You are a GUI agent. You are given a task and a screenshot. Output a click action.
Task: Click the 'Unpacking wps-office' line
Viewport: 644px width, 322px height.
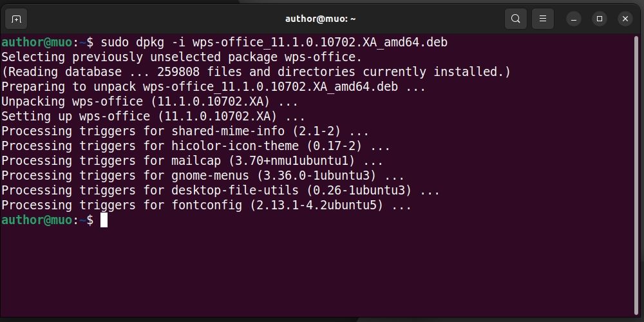coord(149,102)
